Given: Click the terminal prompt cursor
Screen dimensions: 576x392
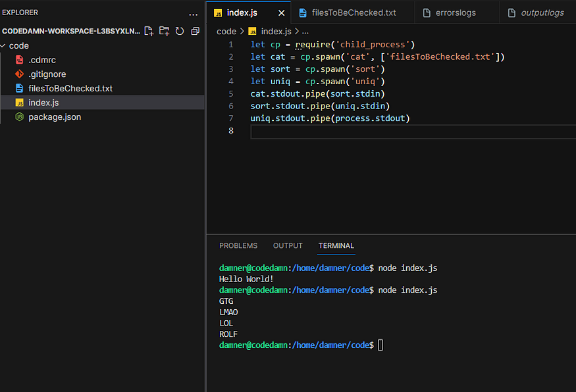Looking at the screenshot, I should [x=380, y=345].
